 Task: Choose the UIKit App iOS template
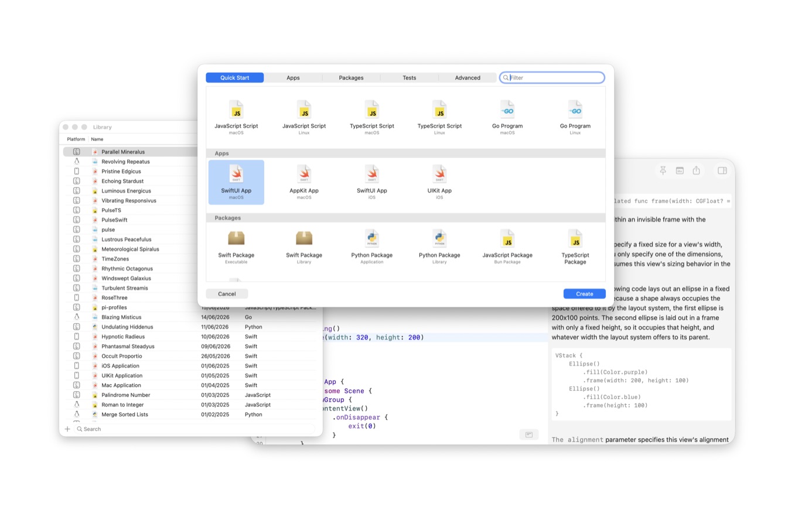point(439,182)
